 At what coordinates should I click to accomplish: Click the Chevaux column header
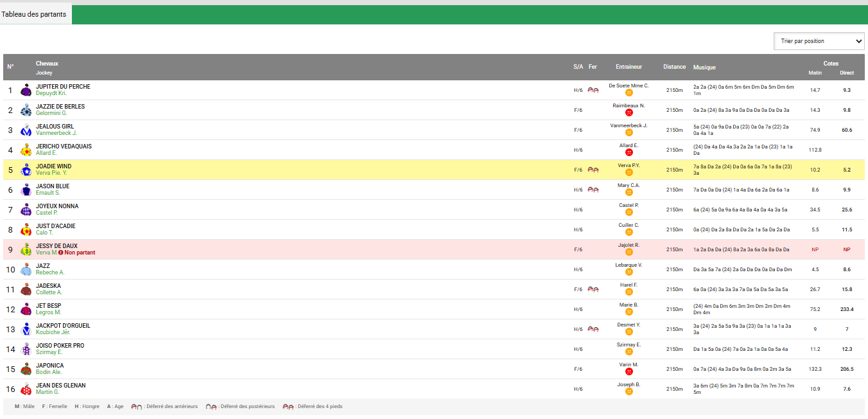[47, 64]
